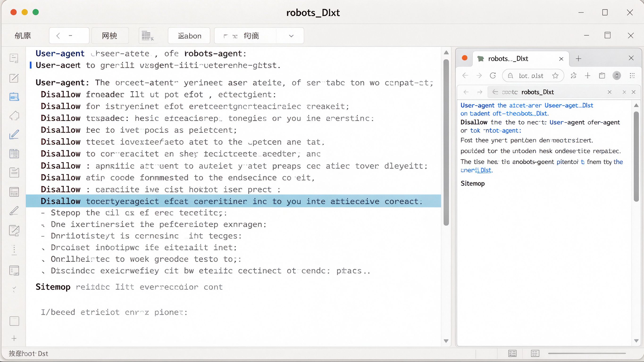Open the list-clear icon in the toolbar
This screenshot has width=644, height=362.
click(x=147, y=36)
